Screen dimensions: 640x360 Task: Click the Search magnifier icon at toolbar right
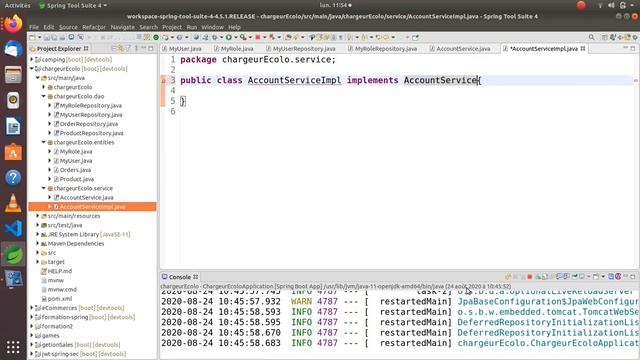coord(591,38)
